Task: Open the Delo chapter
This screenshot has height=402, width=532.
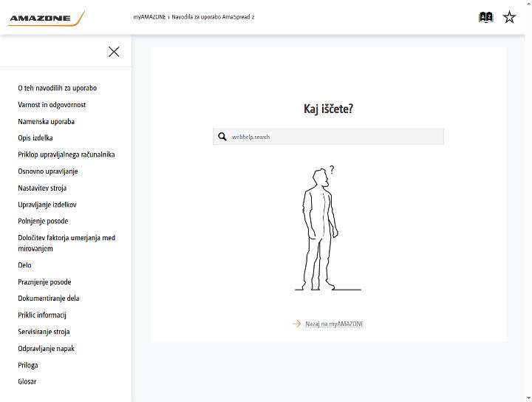Action: pyautogui.click(x=24, y=265)
